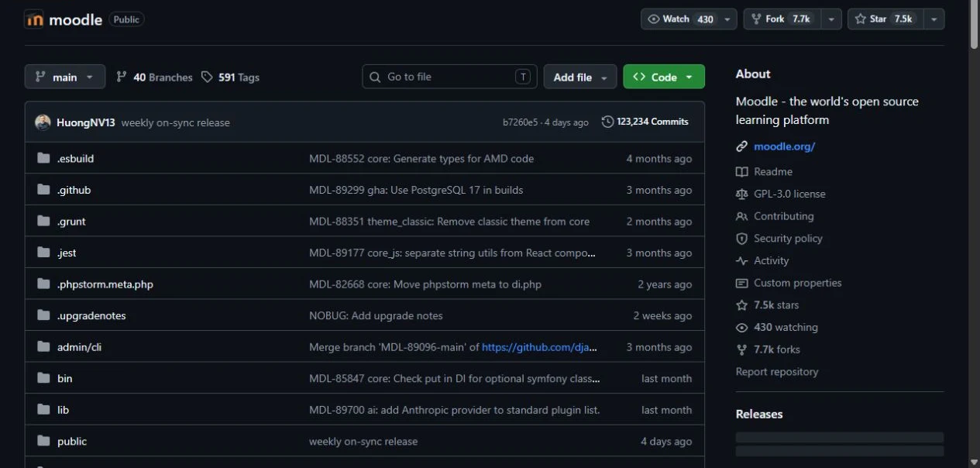Open commit 'MDL-89700 ai: add Anthropic provider'
The height and width of the screenshot is (468, 980).
point(454,410)
